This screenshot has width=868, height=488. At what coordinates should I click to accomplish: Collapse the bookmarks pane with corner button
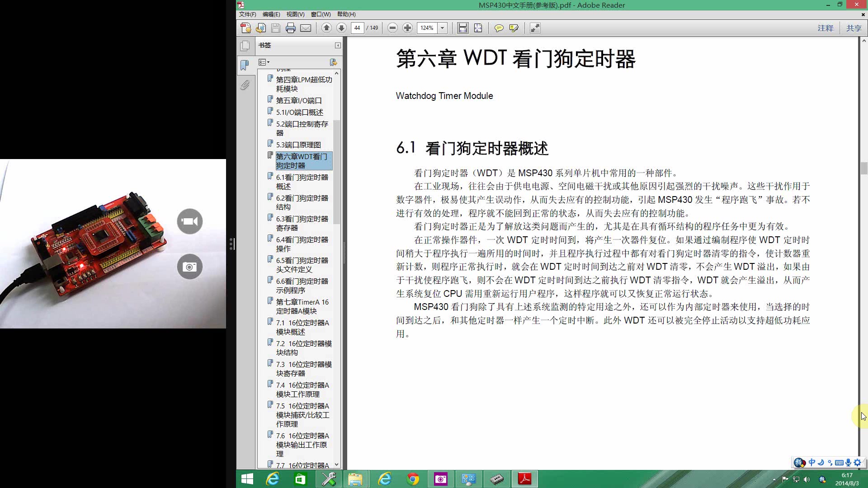[338, 46]
